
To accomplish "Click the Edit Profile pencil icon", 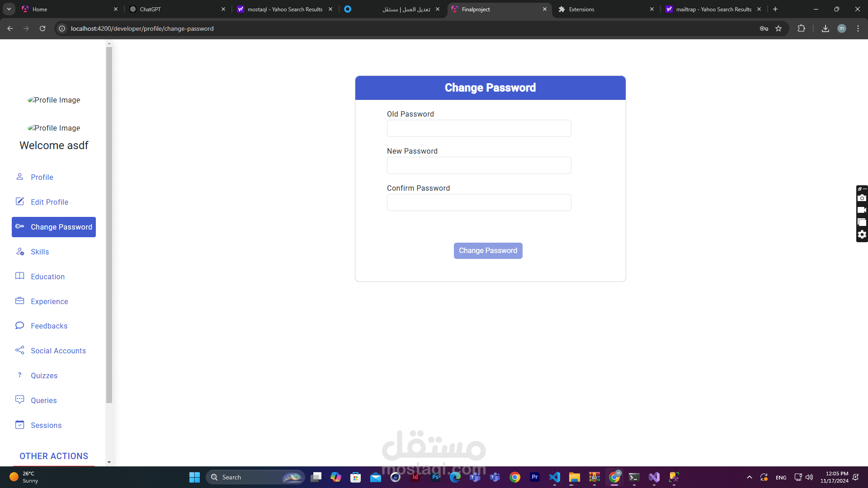I will tap(19, 202).
